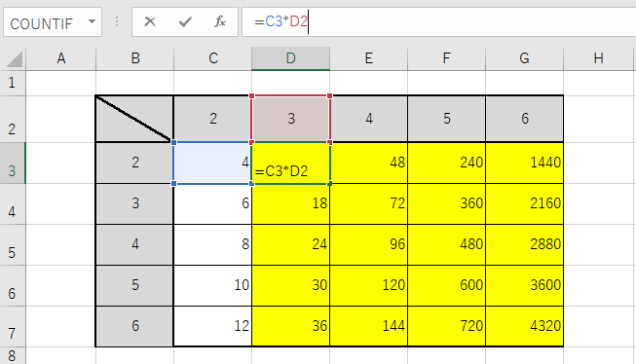The width and height of the screenshot is (636, 364).
Task: Click the Select All corner triangle
Action: coord(15,58)
